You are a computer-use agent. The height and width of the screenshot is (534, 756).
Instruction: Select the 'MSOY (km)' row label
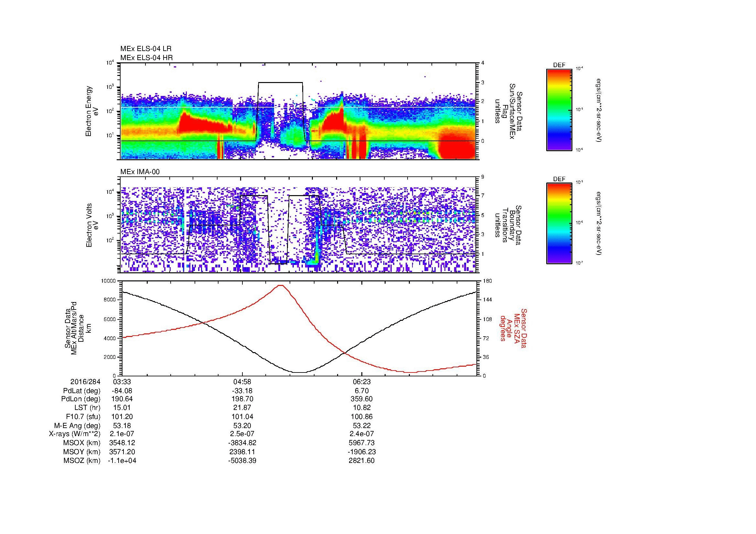[82, 452]
